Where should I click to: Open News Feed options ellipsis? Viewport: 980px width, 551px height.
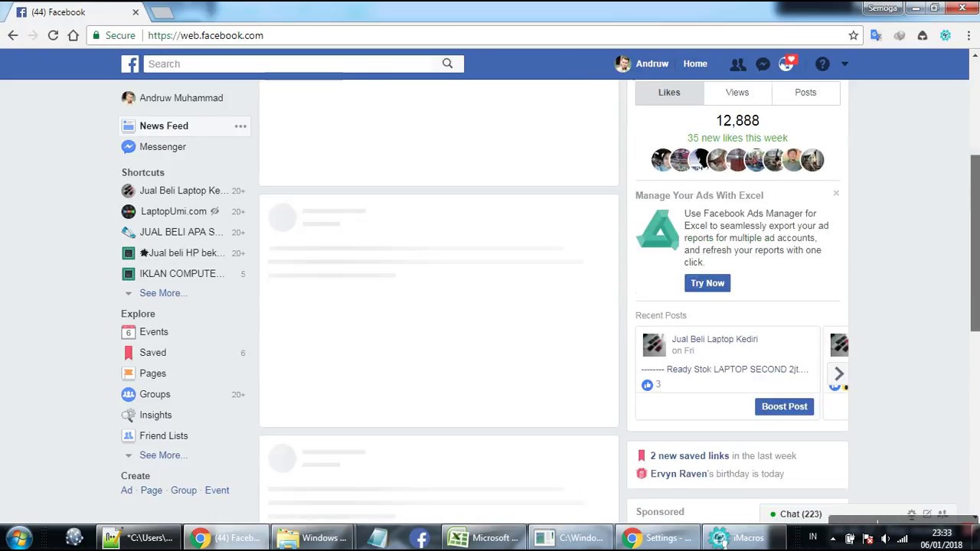point(240,126)
